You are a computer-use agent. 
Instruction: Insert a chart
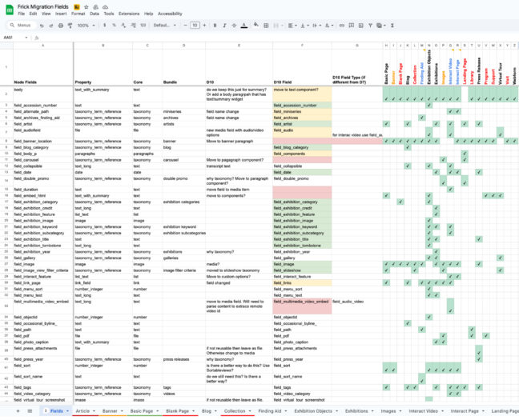(x=360, y=26)
